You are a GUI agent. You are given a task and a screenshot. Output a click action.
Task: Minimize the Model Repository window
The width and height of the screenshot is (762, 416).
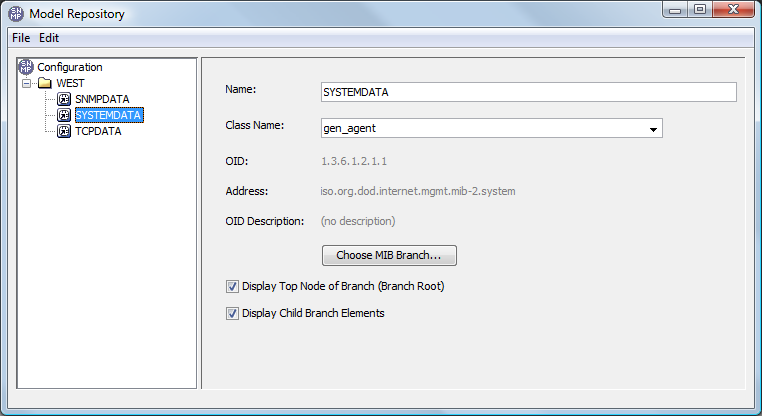pos(675,10)
